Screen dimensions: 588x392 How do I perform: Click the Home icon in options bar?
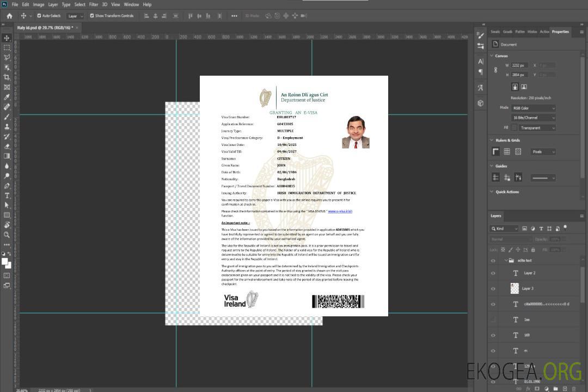click(x=9, y=16)
